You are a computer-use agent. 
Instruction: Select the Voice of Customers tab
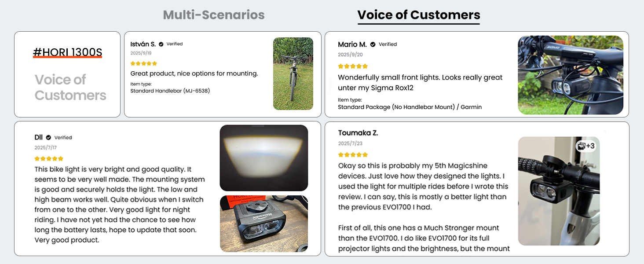point(418,15)
